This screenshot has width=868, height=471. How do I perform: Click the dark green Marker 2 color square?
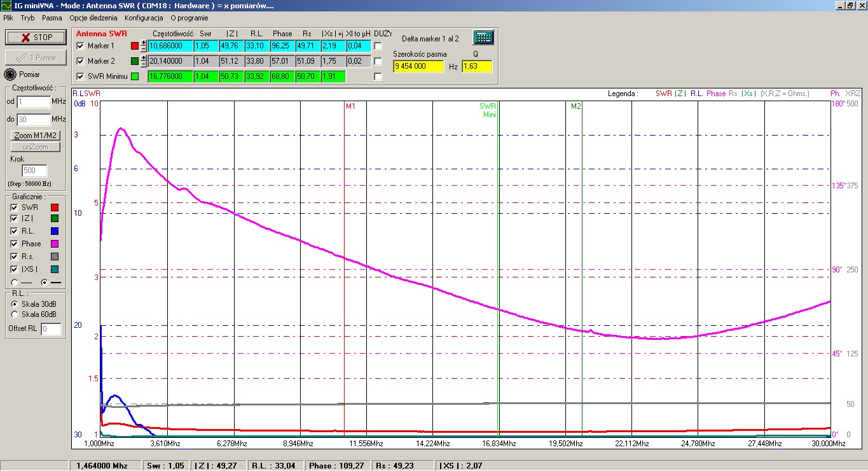134,61
